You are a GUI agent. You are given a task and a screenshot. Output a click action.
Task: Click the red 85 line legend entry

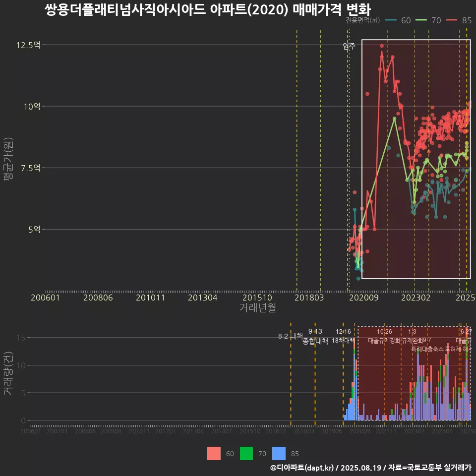pos(459,20)
